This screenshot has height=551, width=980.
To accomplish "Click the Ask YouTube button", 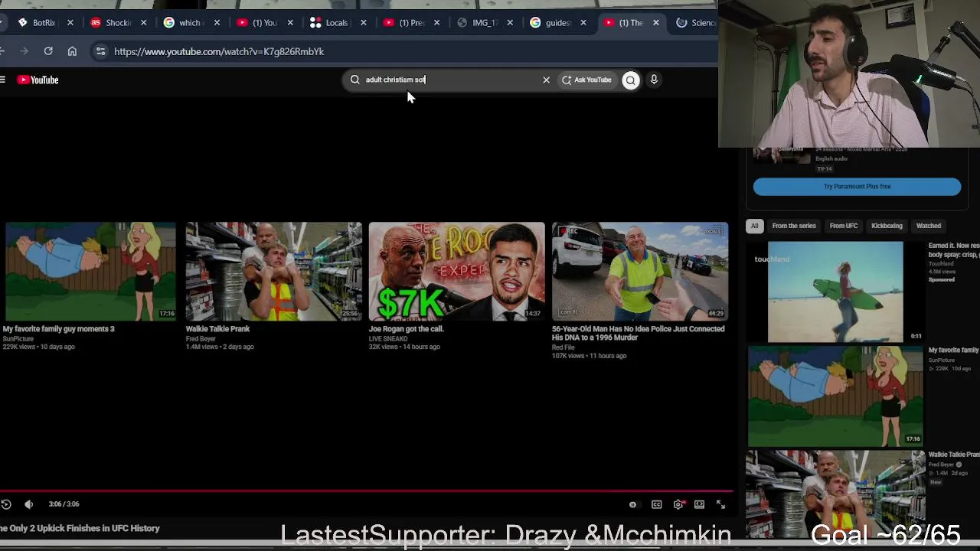I will pos(587,80).
